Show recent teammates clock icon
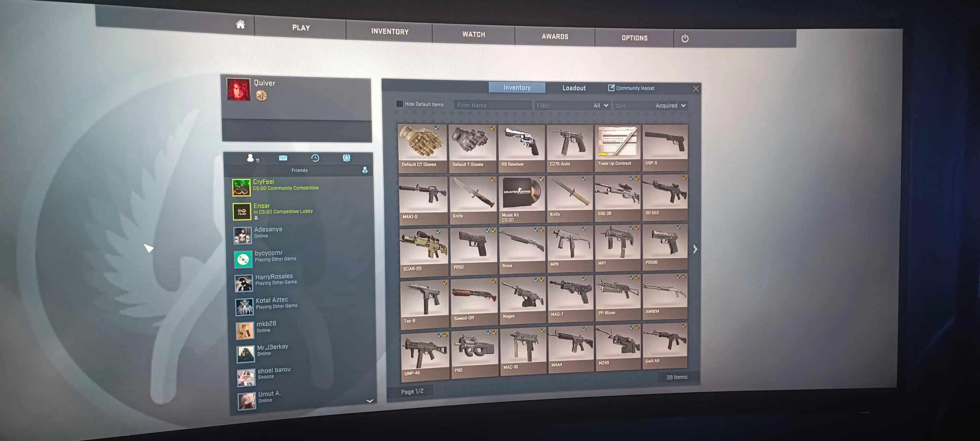The image size is (980, 441). 315,157
